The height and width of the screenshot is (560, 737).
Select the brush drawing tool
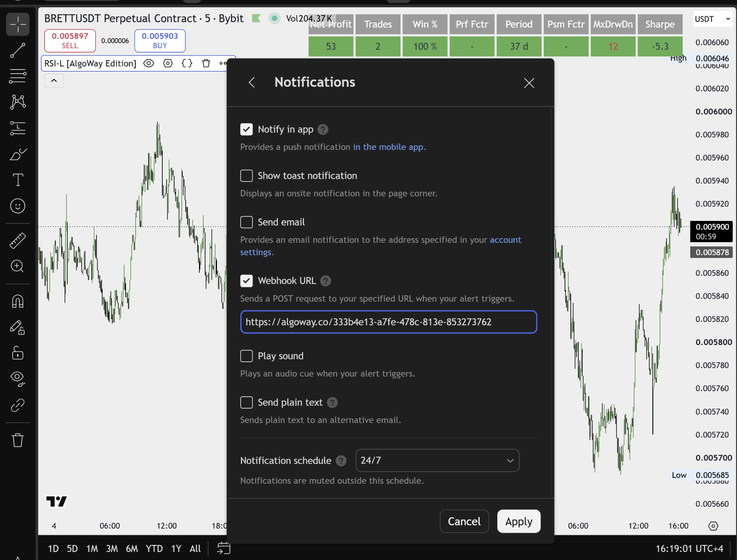tap(18, 154)
